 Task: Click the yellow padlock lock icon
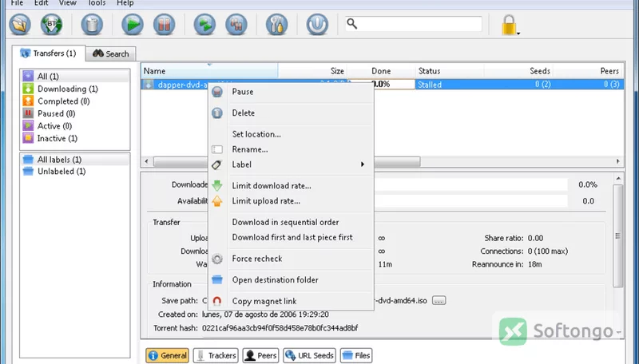[509, 26]
